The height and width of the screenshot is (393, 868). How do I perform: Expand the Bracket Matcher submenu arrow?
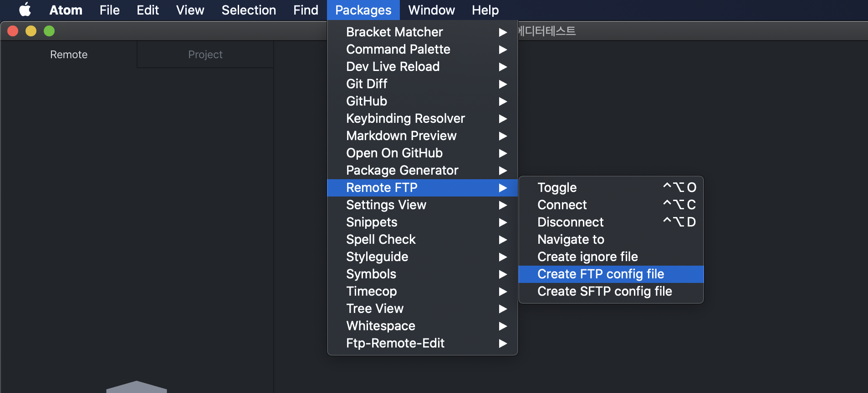pyautogui.click(x=503, y=32)
